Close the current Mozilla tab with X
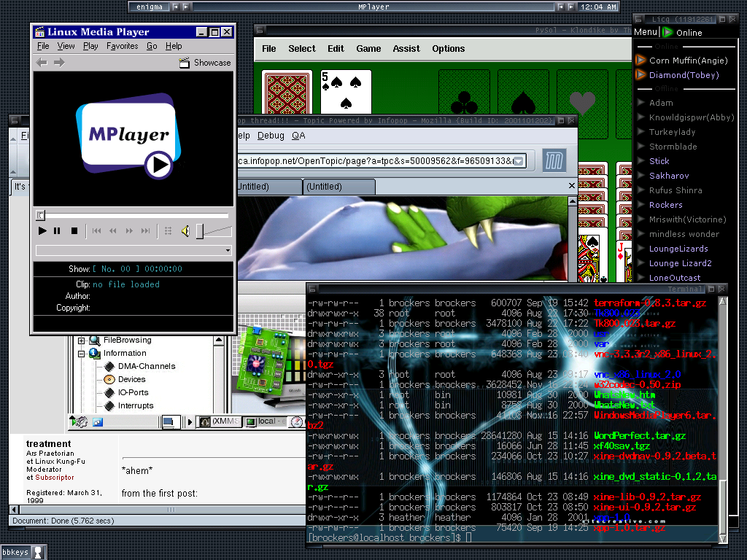 pos(572,186)
